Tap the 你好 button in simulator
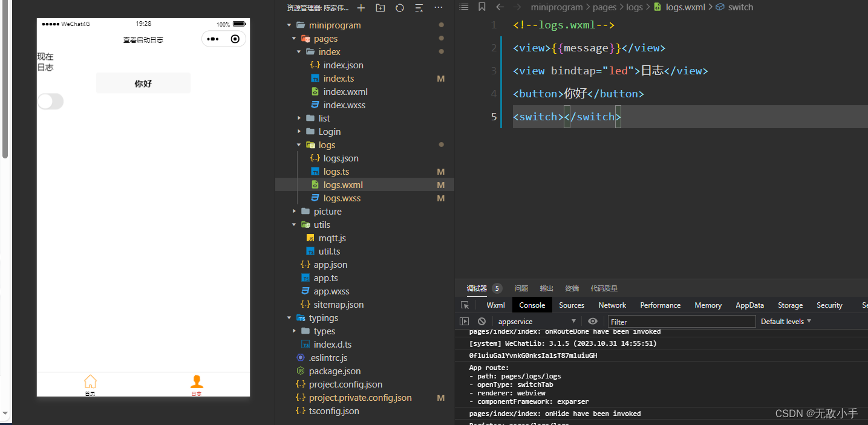 click(143, 83)
